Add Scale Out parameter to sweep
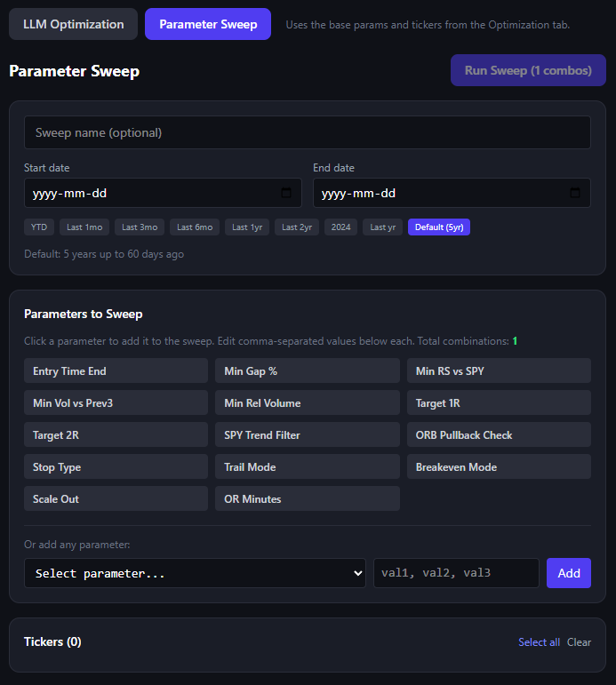616x685 pixels. [x=116, y=498]
